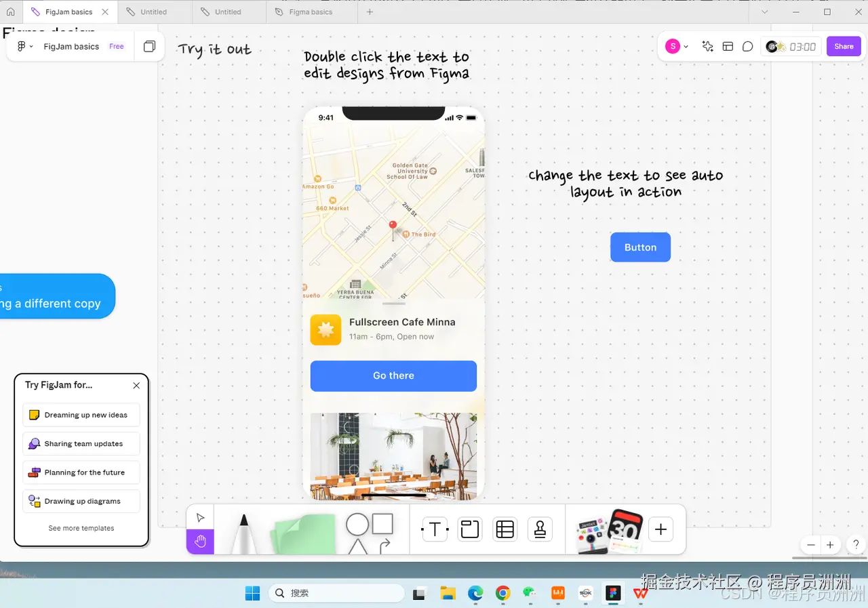Select the connector arrow tool
The width and height of the screenshot is (868, 608).
tap(384, 546)
